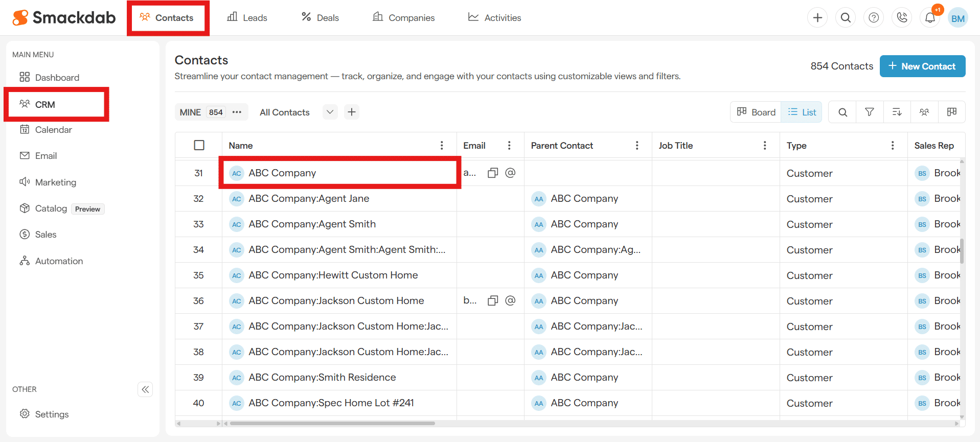This screenshot has height=442, width=980.
Task: Open the Name column options menu
Action: (x=442, y=146)
